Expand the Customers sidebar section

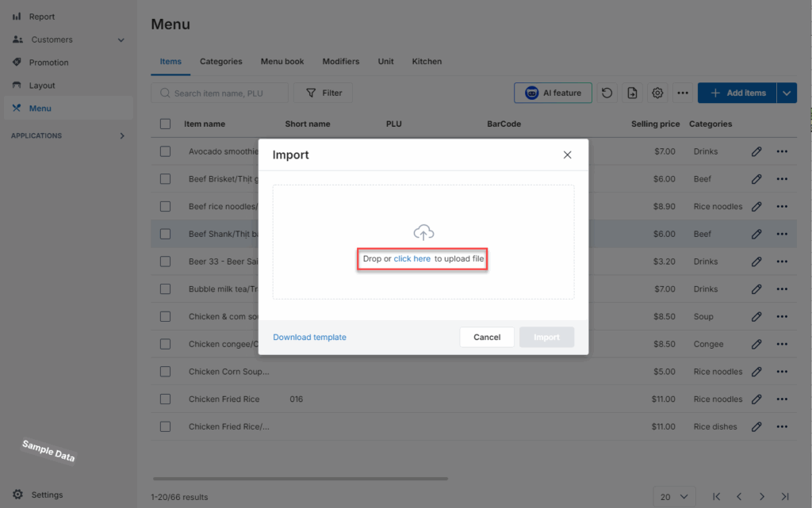(x=121, y=40)
